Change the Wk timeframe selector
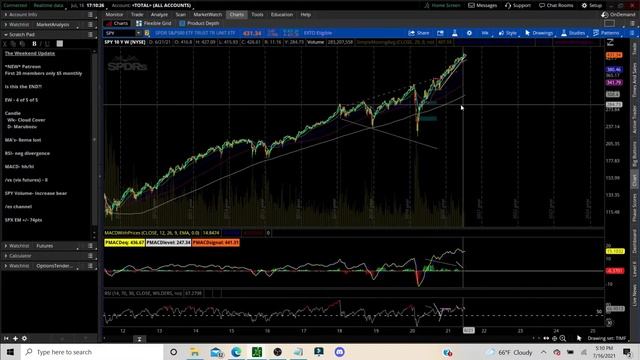 [x=485, y=33]
